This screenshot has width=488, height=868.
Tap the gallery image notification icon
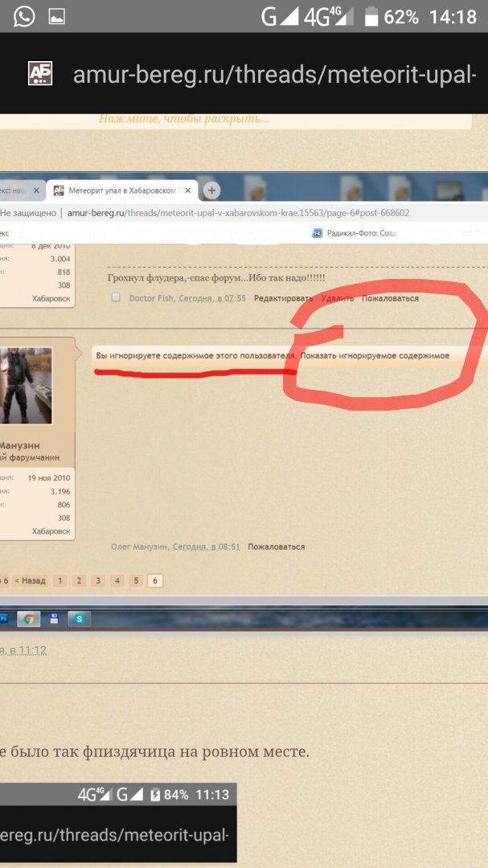(57, 16)
